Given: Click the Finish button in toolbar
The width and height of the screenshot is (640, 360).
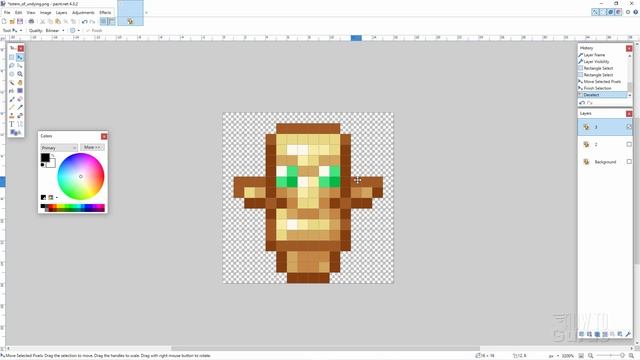Looking at the screenshot, I should [94, 31].
